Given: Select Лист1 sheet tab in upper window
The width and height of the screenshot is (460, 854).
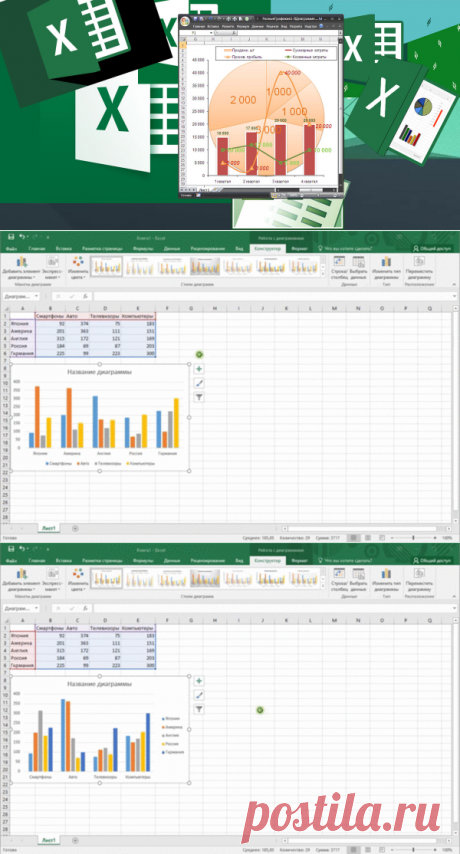Looking at the screenshot, I should point(49,528).
